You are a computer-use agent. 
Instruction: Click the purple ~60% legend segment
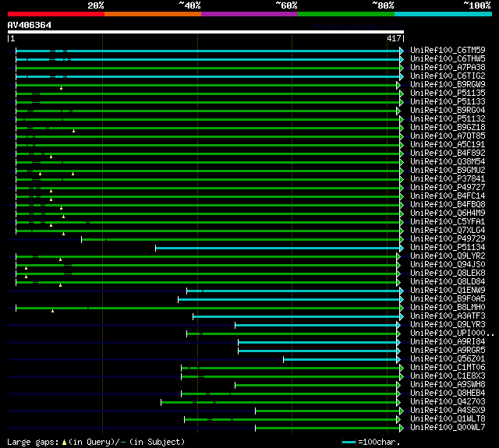tap(249, 14)
